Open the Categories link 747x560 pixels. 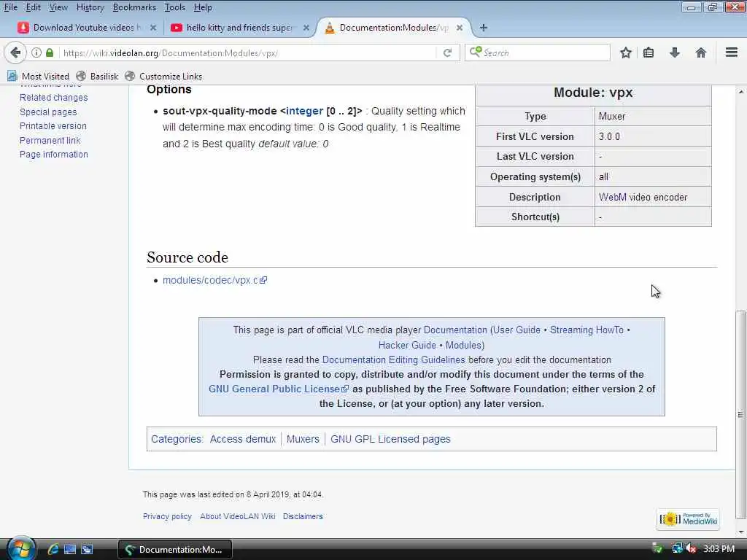pyautogui.click(x=177, y=439)
